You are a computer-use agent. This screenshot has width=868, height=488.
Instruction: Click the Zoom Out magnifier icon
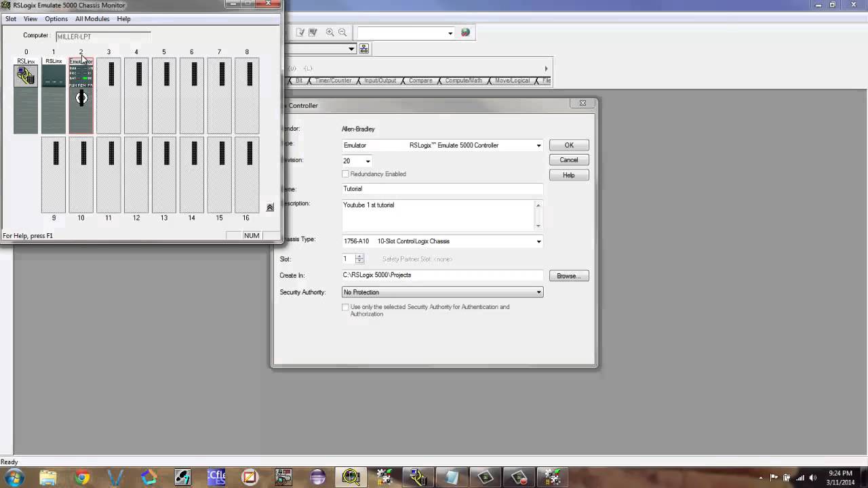click(342, 33)
